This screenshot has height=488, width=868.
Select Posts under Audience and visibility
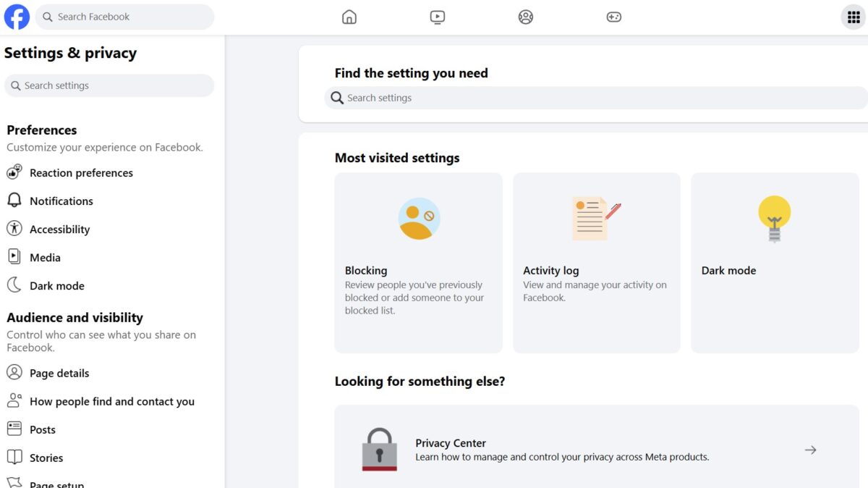tap(43, 429)
